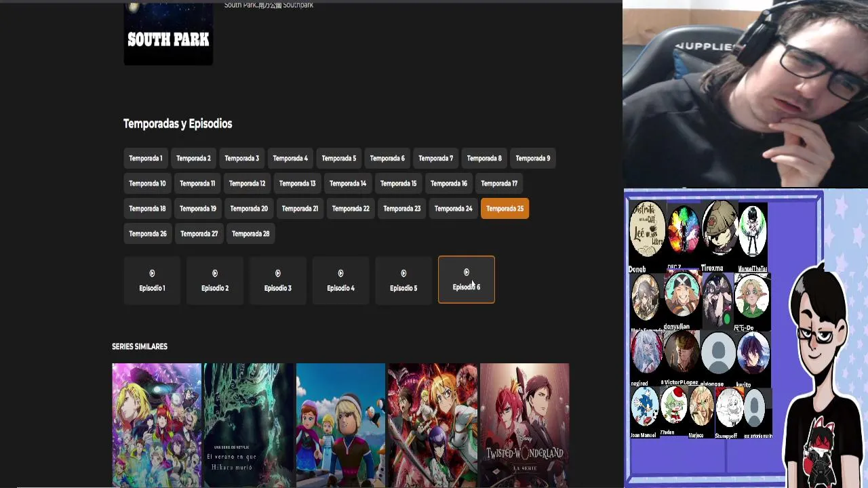Screen dimensions: 868x488
Task: Select Temporada 19 season button
Action: (198, 209)
